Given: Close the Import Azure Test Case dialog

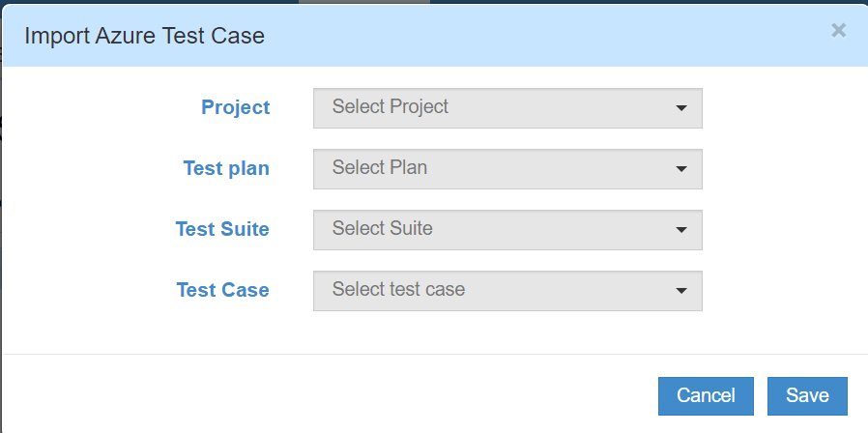Looking at the screenshot, I should (838, 31).
